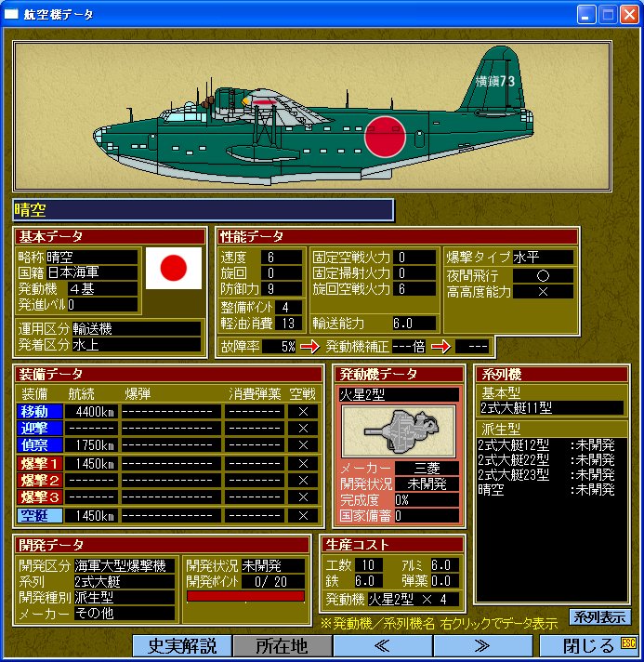Select derivative 2式大艇12型 in list
Image resolution: width=644 pixels, height=662 pixels.
point(546,445)
